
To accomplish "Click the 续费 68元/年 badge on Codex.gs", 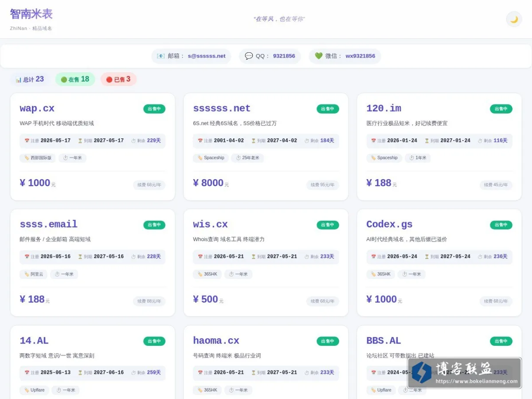I will click(x=496, y=301).
